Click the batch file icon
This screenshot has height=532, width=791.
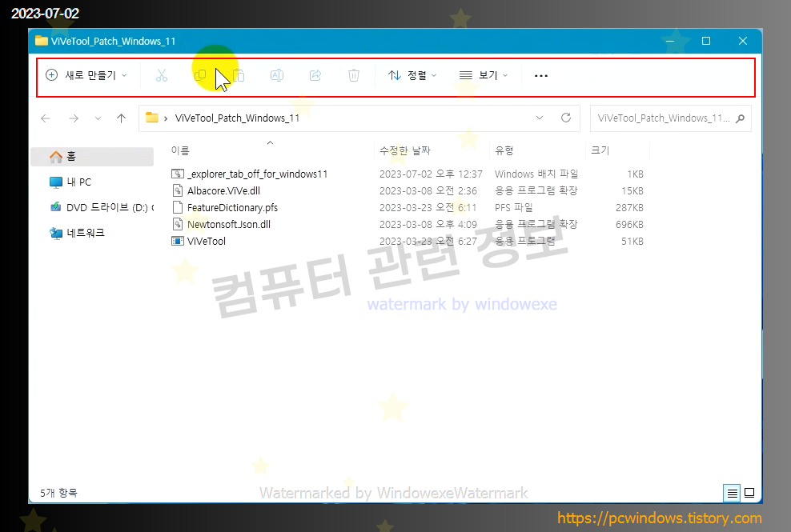pyautogui.click(x=178, y=174)
